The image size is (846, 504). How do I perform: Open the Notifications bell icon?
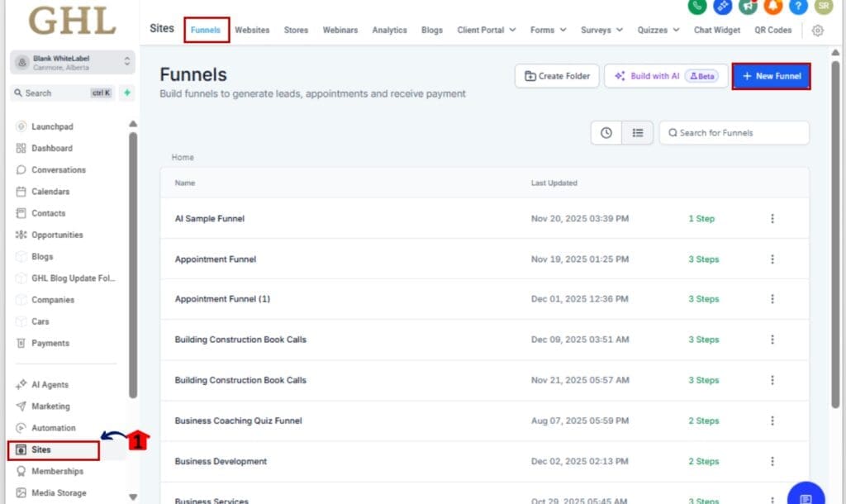tap(772, 8)
